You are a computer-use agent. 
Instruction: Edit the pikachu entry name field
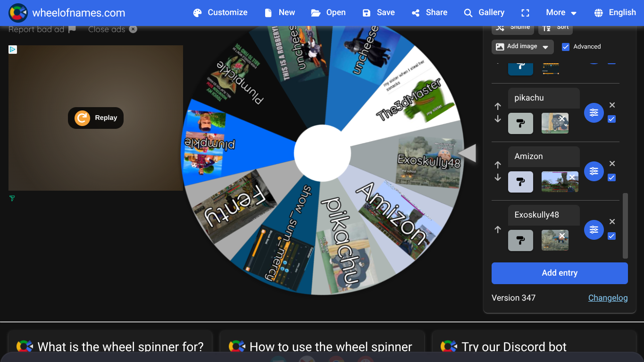[x=544, y=98]
